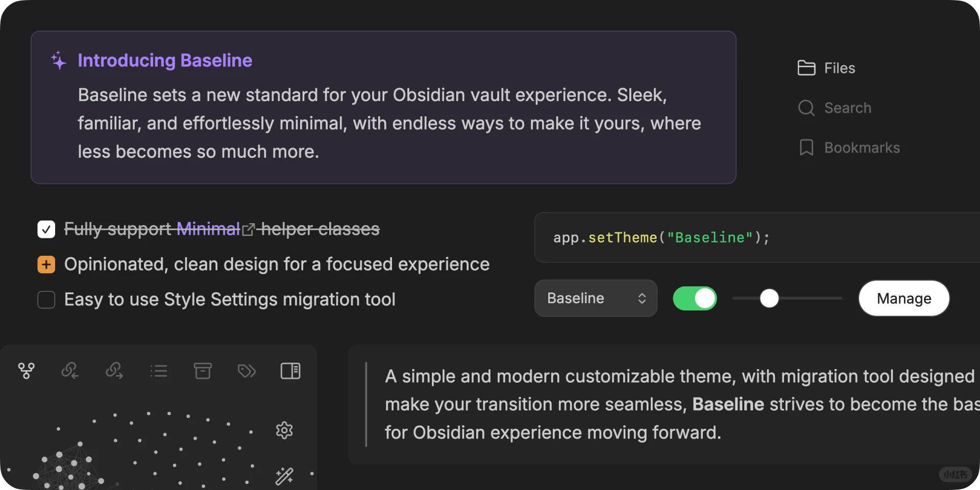This screenshot has width=980, height=490.
Task: Turn off the green toggle switch
Action: tap(695, 299)
